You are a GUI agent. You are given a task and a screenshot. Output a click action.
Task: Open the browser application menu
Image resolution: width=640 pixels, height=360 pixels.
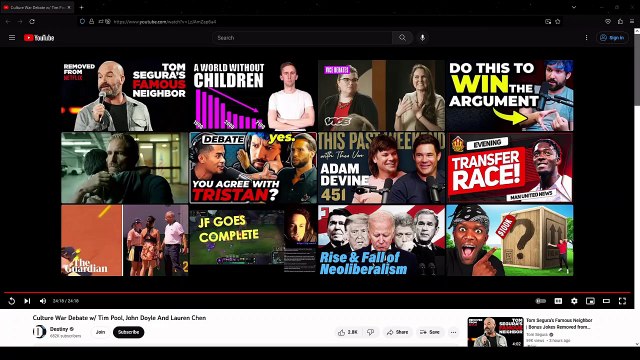632,22
